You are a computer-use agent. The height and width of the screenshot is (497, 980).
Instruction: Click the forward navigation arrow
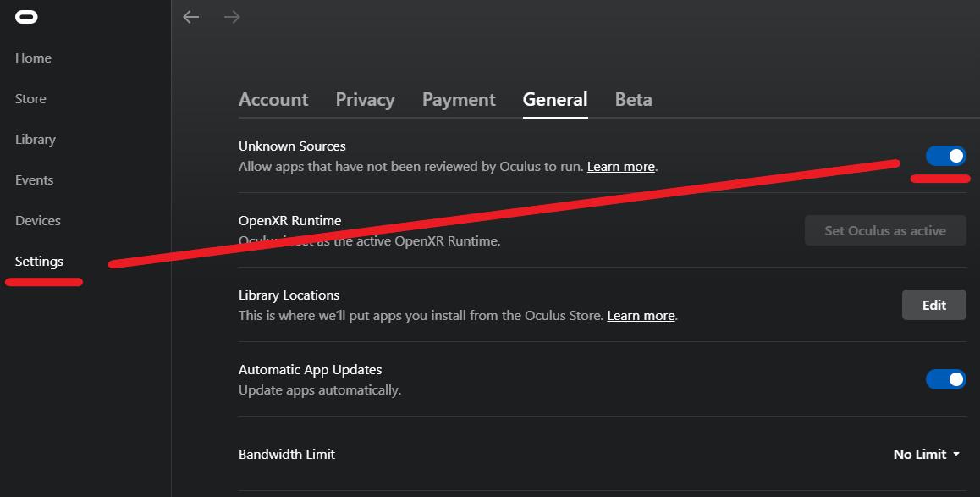(232, 17)
